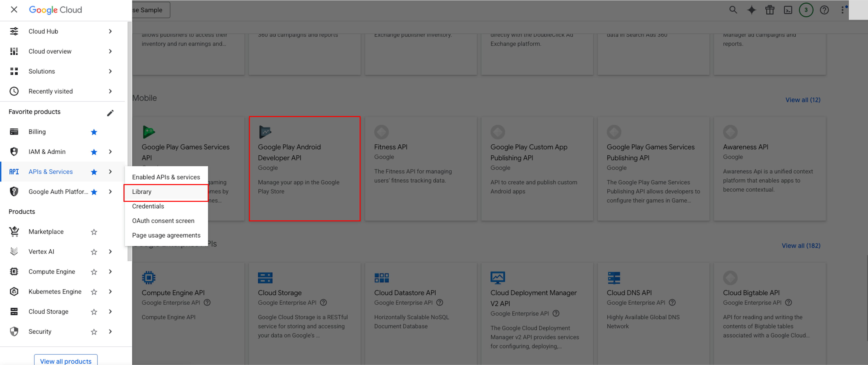Open project selector ending in Sample
Viewport: 868px width, 365px height.
(x=151, y=10)
